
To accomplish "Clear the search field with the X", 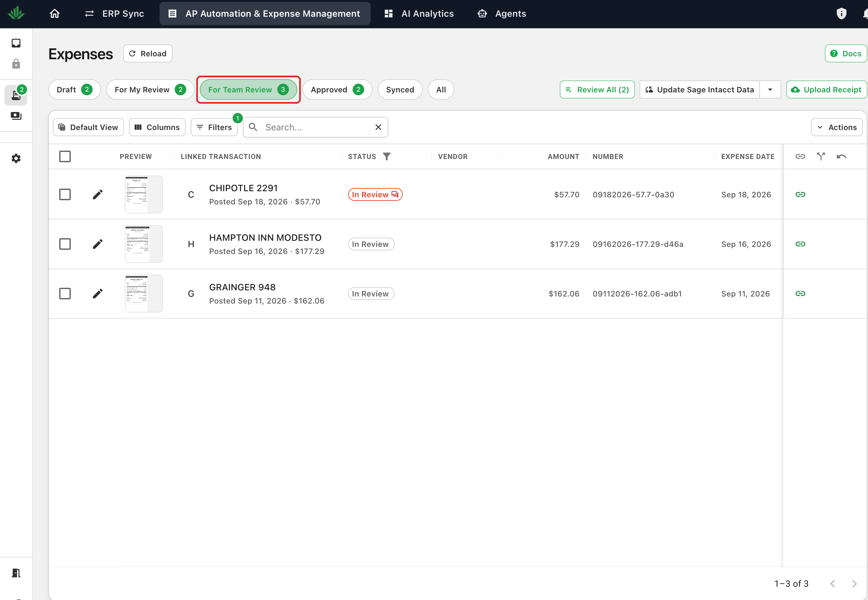I will [378, 127].
